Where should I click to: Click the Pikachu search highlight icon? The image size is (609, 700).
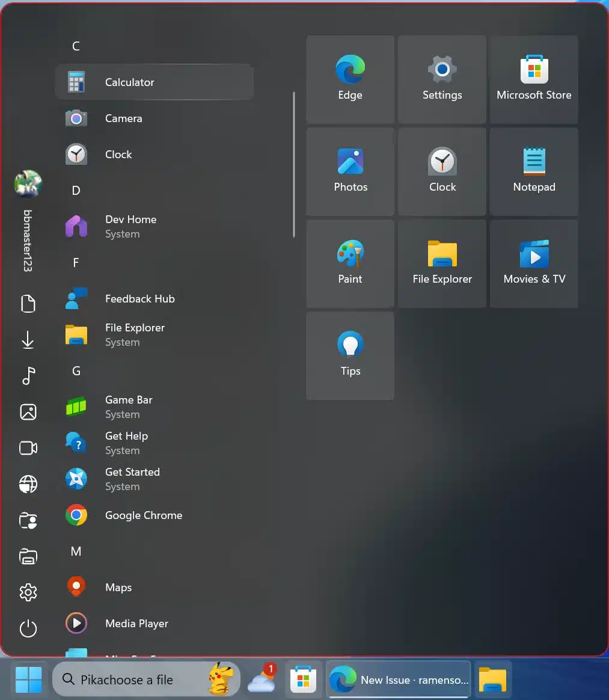(221, 679)
